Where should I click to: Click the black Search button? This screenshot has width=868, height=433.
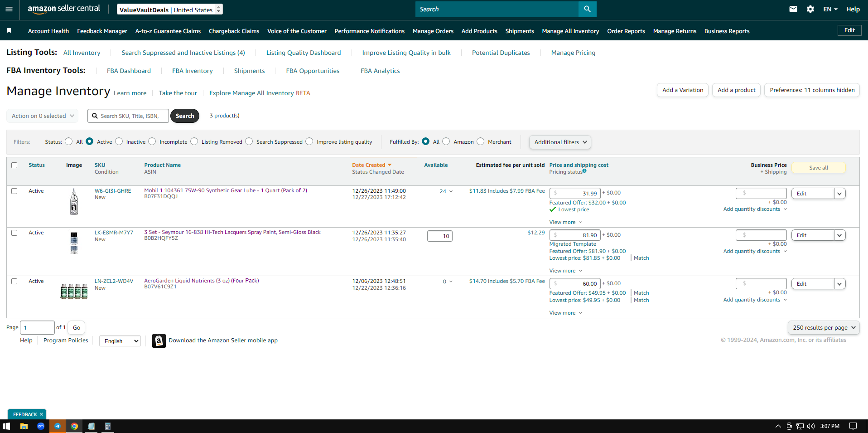tap(185, 116)
